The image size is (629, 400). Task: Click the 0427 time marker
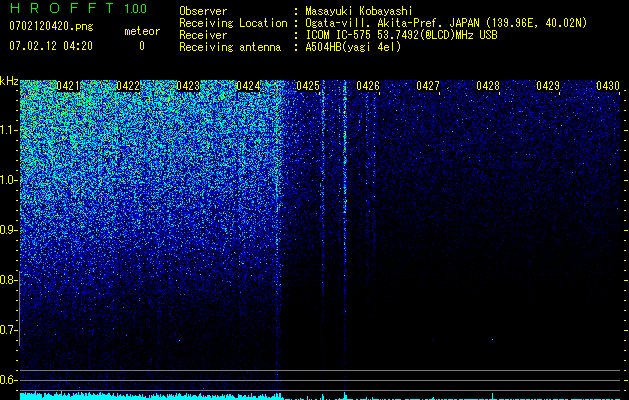coord(428,86)
